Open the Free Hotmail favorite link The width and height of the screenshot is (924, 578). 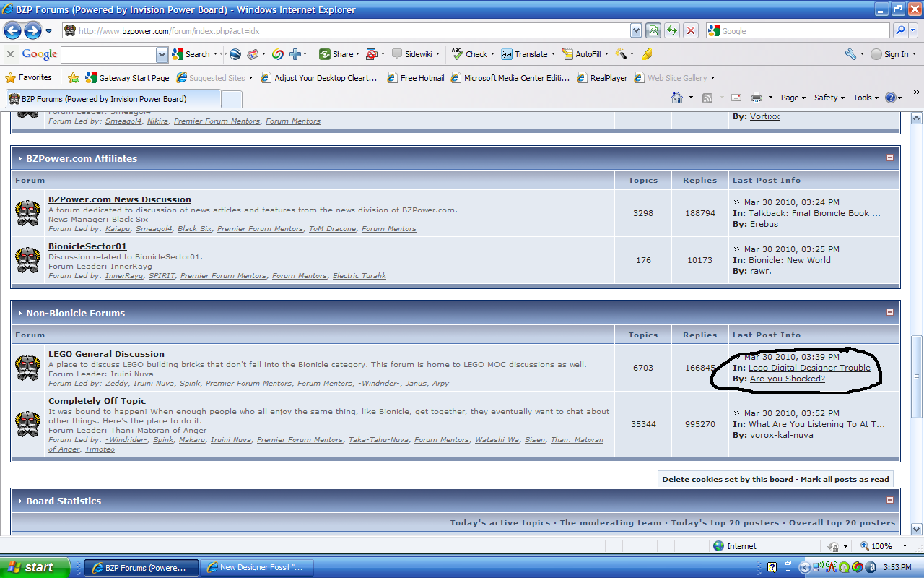point(416,78)
